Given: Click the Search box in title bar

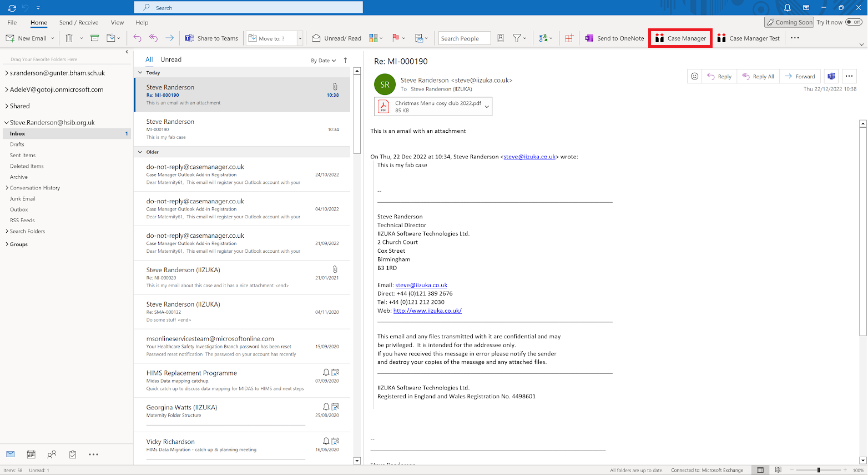Looking at the screenshot, I should pos(249,7).
